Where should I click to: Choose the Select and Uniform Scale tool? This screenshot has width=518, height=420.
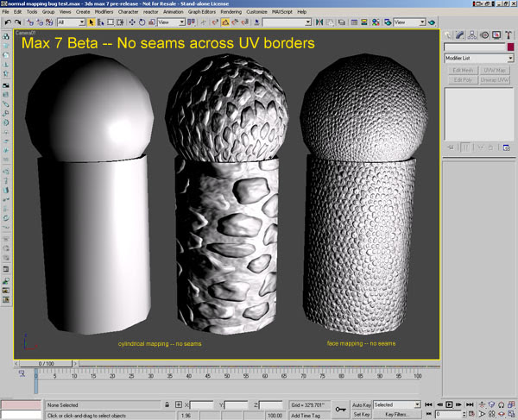pyautogui.click(x=152, y=22)
